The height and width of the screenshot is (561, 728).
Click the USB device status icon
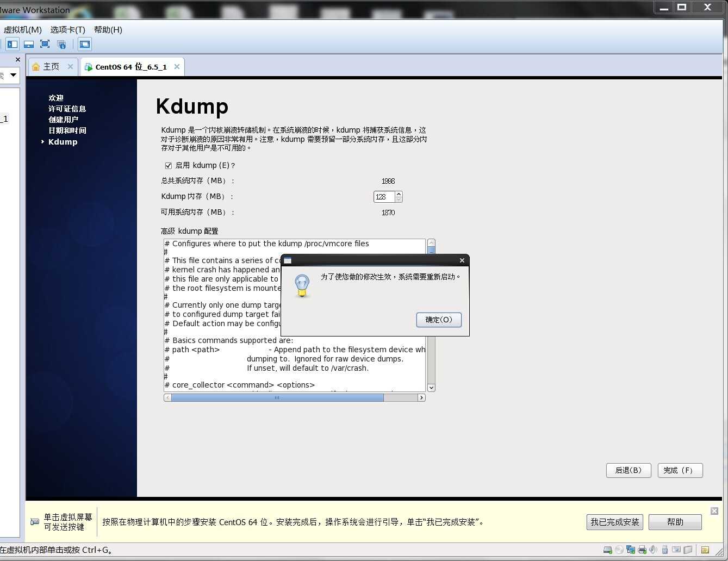tap(664, 550)
